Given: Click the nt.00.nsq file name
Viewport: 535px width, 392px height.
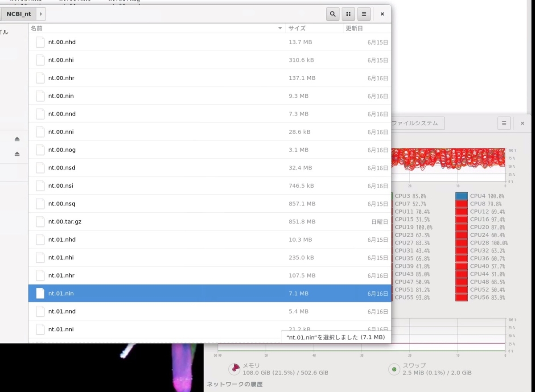Looking at the screenshot, I should pyautogui.click(x=62, y=204).
